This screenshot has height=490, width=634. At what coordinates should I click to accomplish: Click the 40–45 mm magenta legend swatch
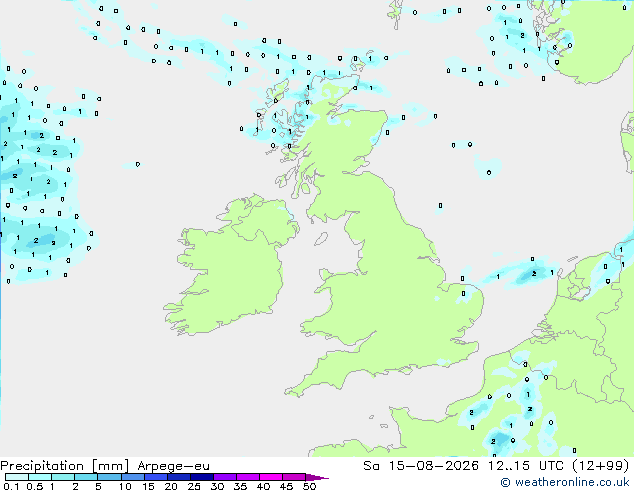click(271, 477)
